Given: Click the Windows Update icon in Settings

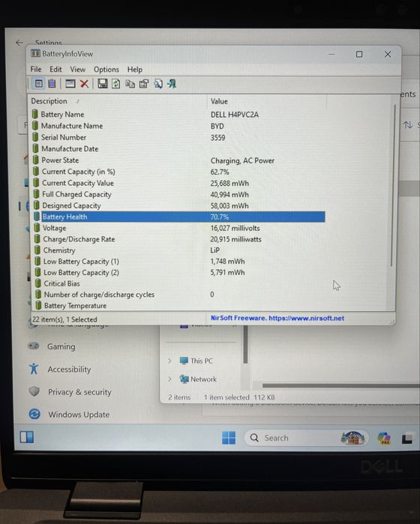Looking at the screenshot, I should coord(34,414).
